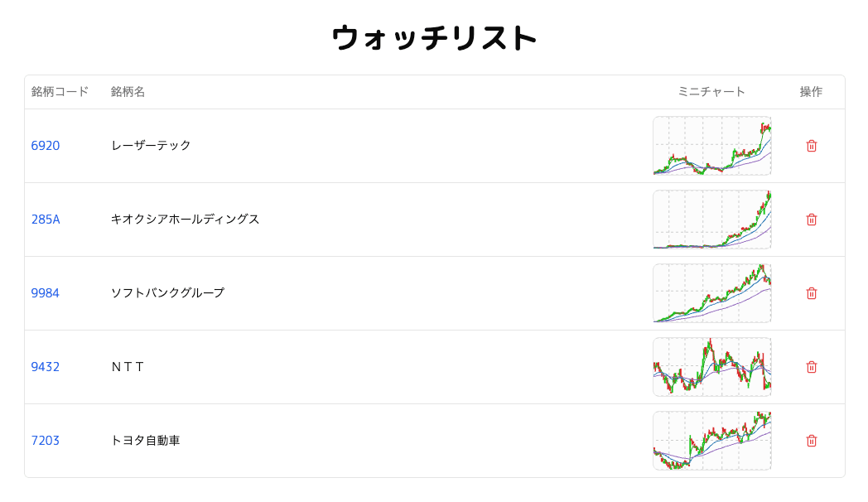Open ＮＴＴ chart thumbnail
The image size is (868, 502).
pos(712,366)
